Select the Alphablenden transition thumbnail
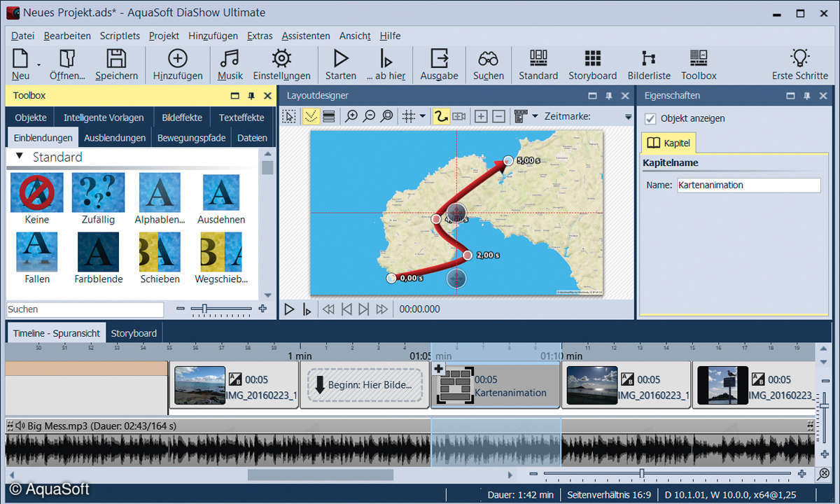The image size is (840, 504). pyautogui.click(x=160, y=193)
